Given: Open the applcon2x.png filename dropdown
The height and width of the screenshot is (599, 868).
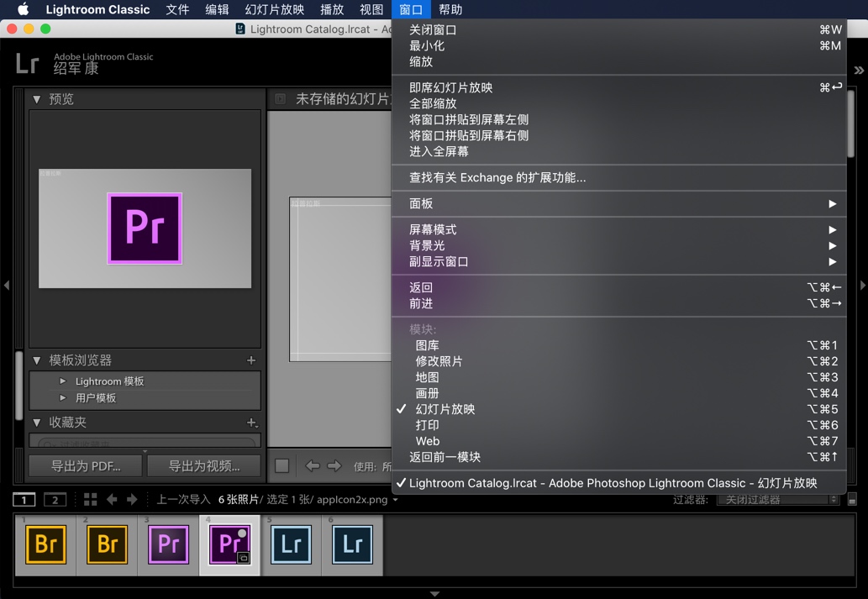Looking at the screenshot, I should (x=375, y=499).
